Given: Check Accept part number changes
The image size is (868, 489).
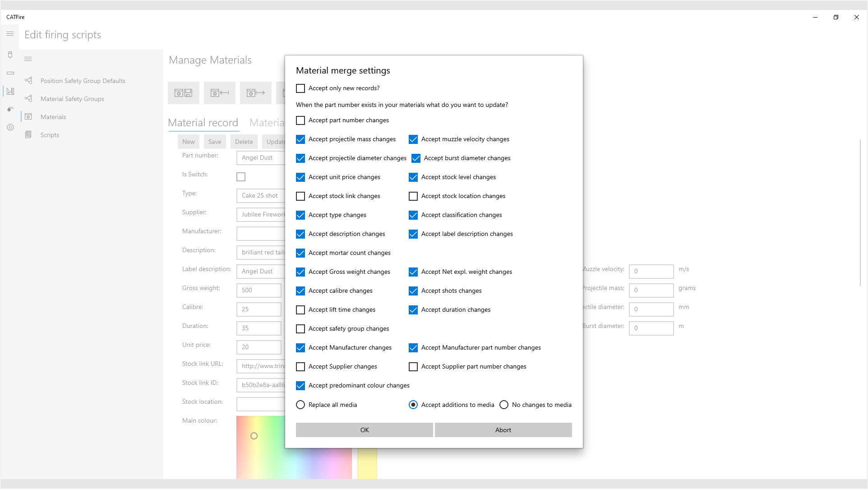Looking at the screenshot, I should [x=300, y=120].
